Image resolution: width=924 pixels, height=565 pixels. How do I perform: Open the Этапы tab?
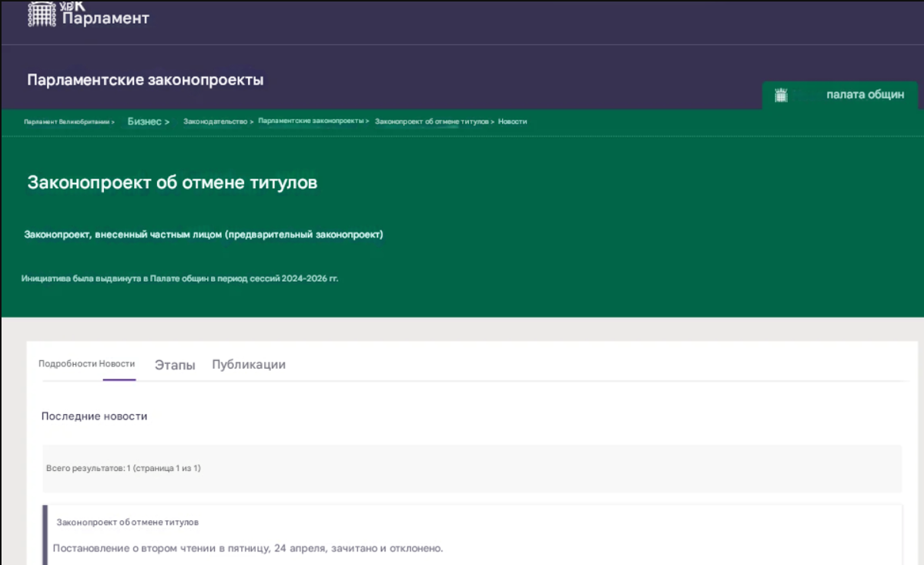pos(176,365)
